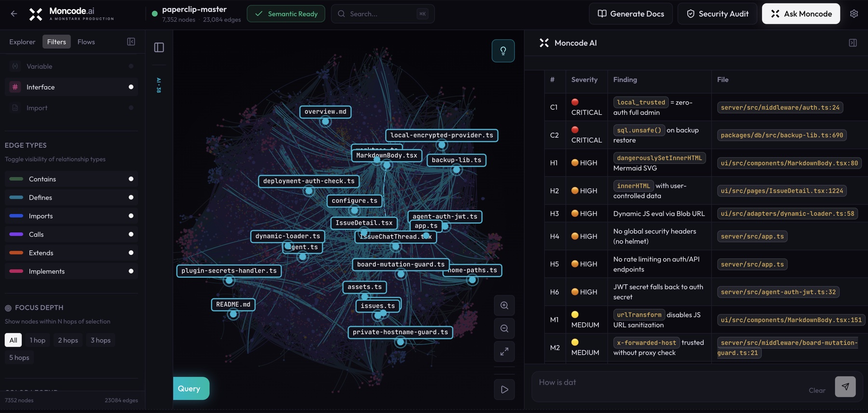Focus the top Search field

(x=383, y=13)
